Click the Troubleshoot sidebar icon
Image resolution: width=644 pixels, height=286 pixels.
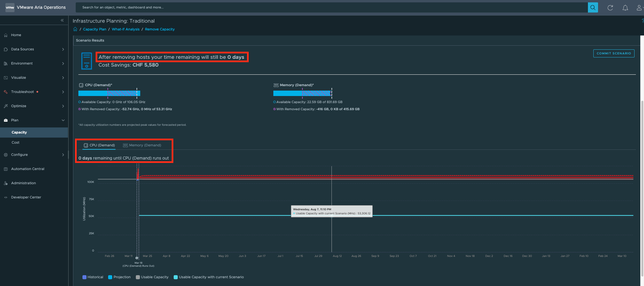(x=6, y=92)
